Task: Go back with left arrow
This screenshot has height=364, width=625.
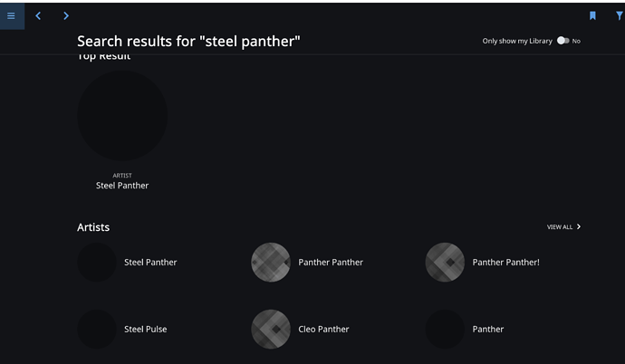Action: pyautogui.click(x=38, y=16)
